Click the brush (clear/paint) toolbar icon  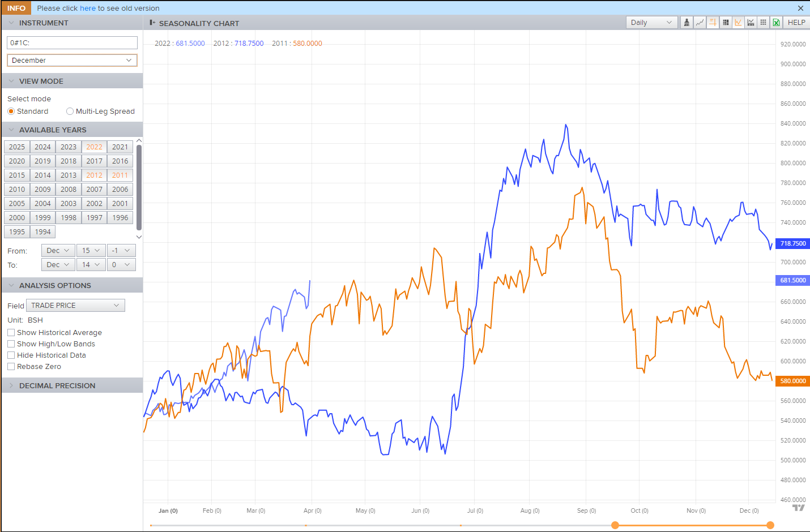click(x=687, y=23)
